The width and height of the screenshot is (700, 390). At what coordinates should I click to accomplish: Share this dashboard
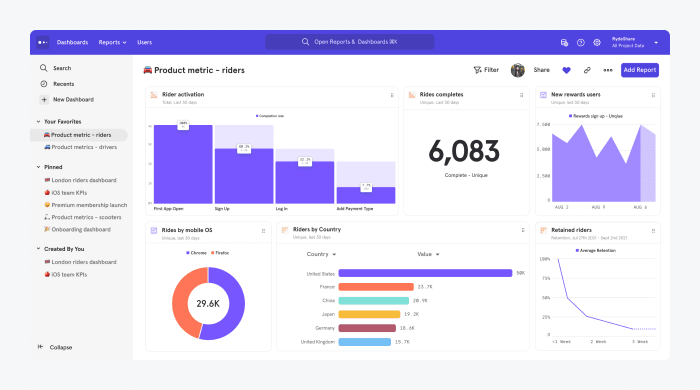tap(542, 70)
